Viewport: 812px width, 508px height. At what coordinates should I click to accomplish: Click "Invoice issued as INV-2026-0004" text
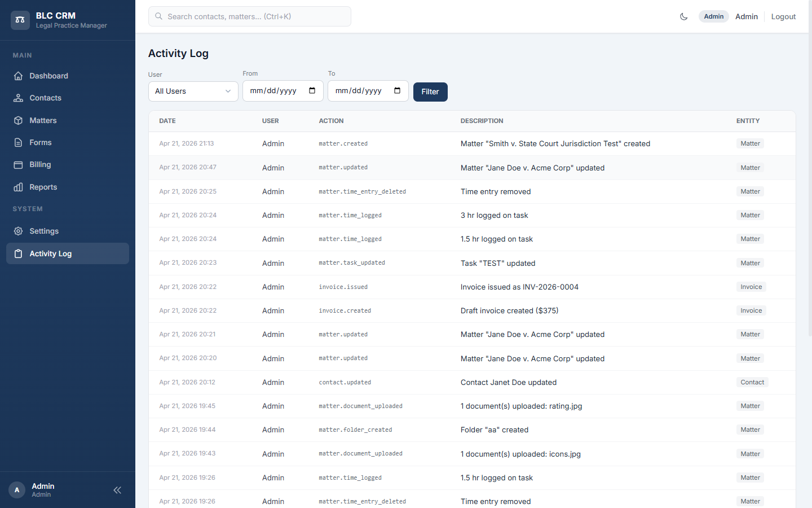click(519, 287)
